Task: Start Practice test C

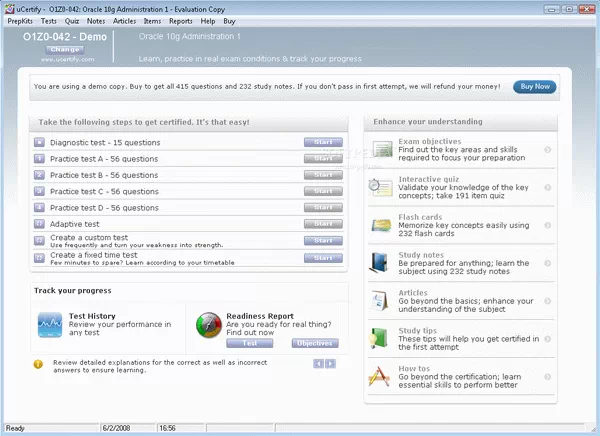Action: point(323,191)
